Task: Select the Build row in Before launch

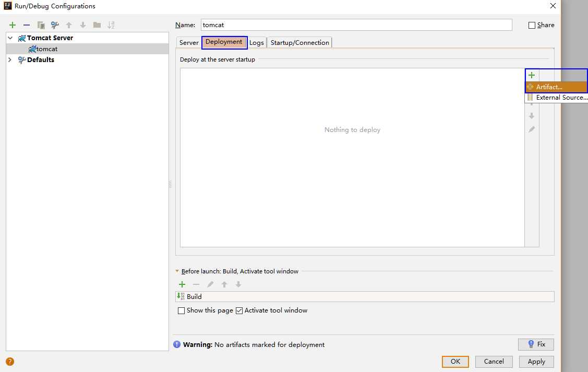Action: pos(365,297)
